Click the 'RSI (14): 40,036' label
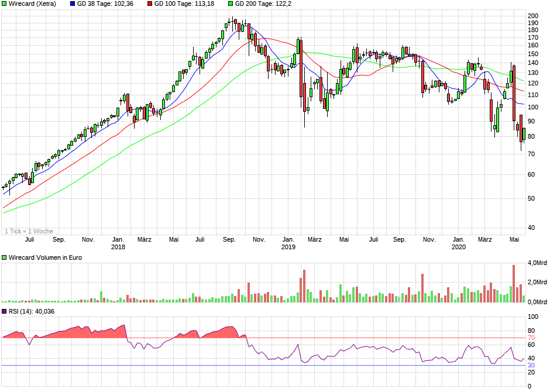This screenshot has width=550, height=392. click(32, 311)
